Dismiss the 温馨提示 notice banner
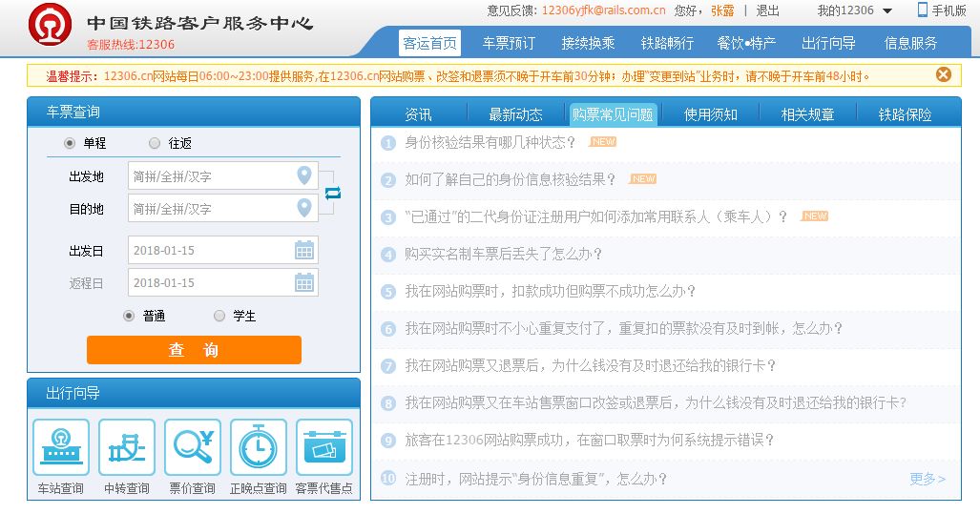980x514 pixels. pyautogui.click(x=943, y=75)
